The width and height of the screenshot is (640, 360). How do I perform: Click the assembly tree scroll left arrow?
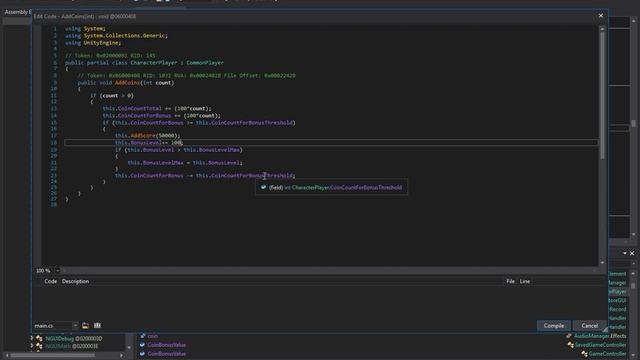pyautogui.click(x=7, y=356)
